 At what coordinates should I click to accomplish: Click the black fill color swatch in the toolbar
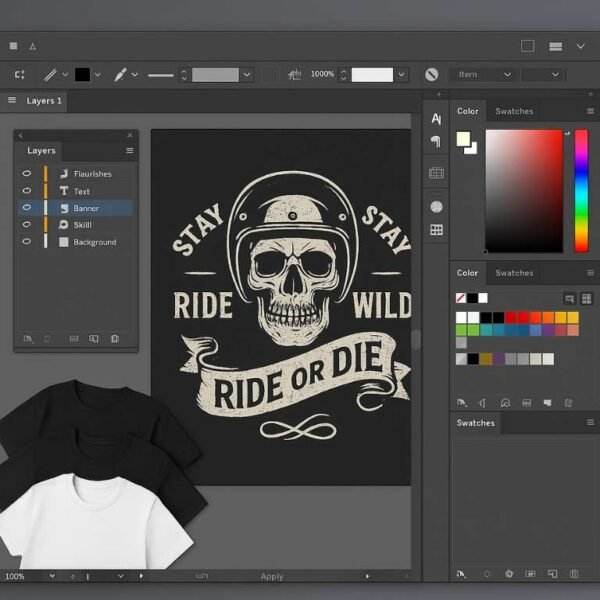pyautogui.click(x=82, y=75)
